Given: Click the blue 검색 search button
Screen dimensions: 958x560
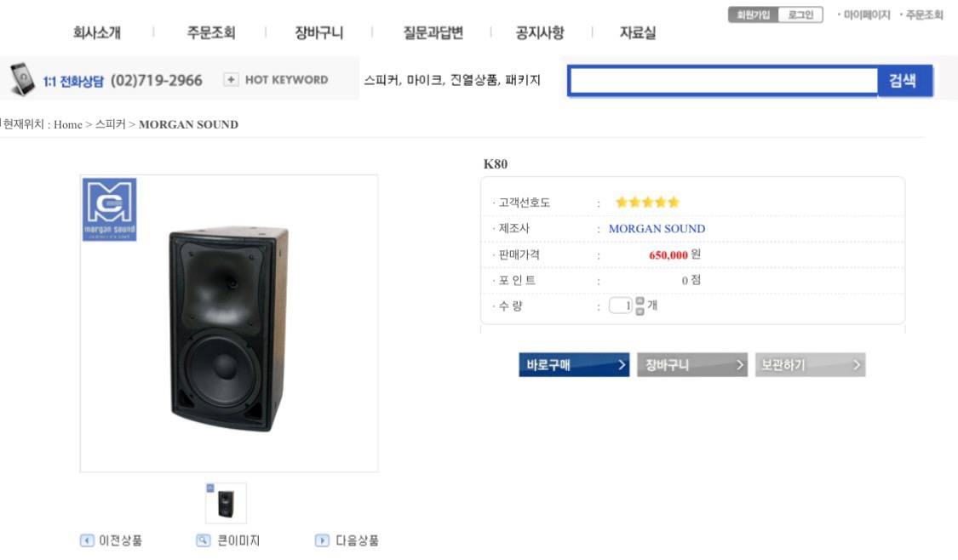Looking at the screenshot, I should pos(904,81).
